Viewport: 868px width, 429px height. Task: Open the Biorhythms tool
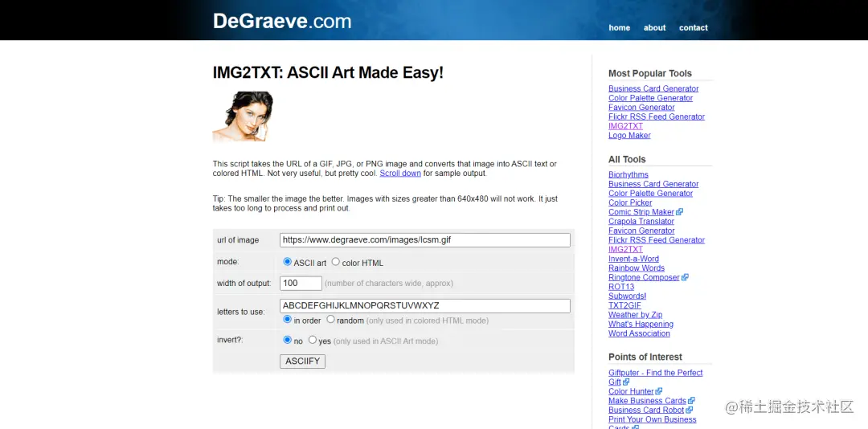click(x=628, y=175)
